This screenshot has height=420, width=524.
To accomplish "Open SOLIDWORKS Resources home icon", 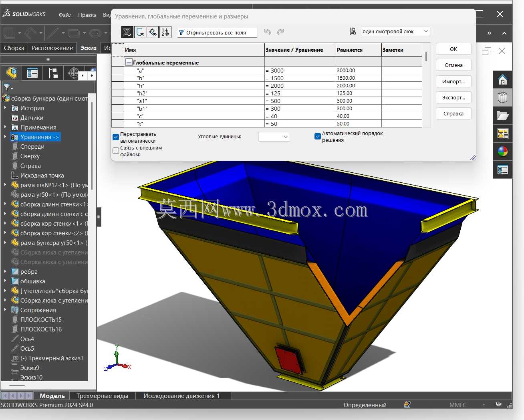I will 502,80.
